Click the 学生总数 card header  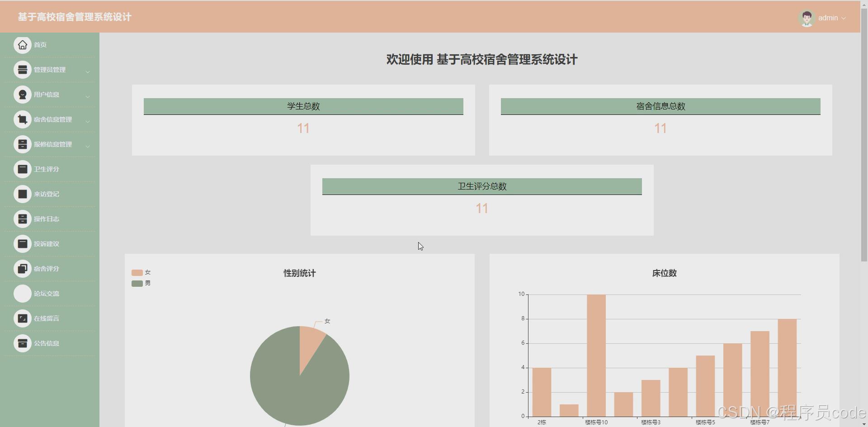click(x=303, y=106)
